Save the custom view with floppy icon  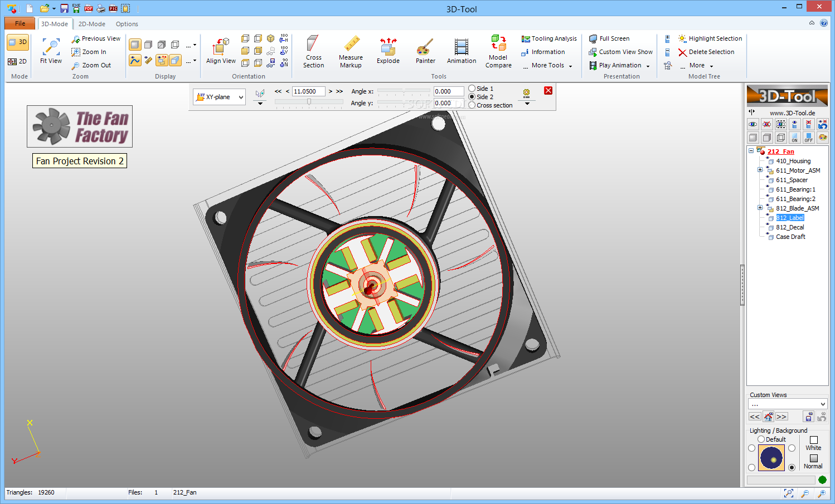click(x=809, y=417)
